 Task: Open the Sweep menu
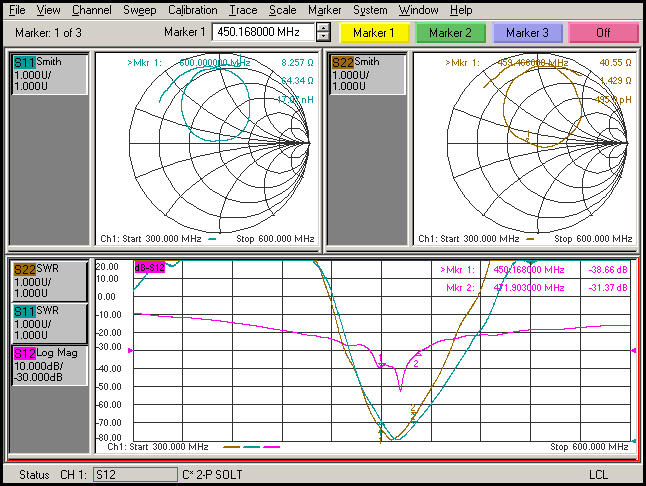[139, 10]
